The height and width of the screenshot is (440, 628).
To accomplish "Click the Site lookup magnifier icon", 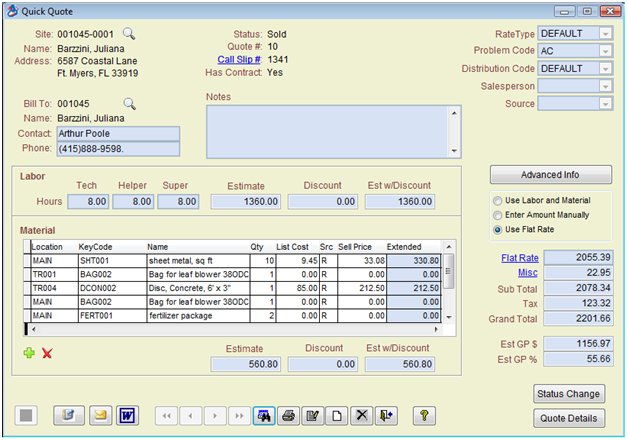I will pyautogui.click(x=128, y=34).
